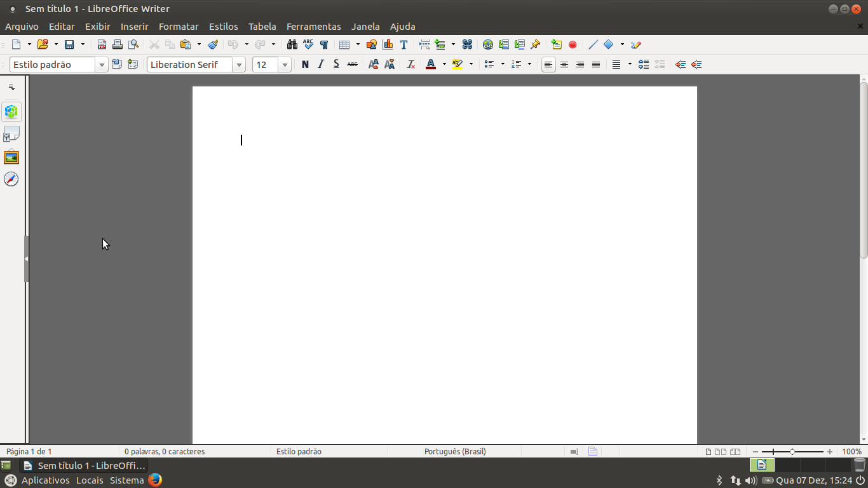This screenshot has width=868, height=488.
Task: Open the Navigator compass in the sidebar
Action: [x=11, y=179]
